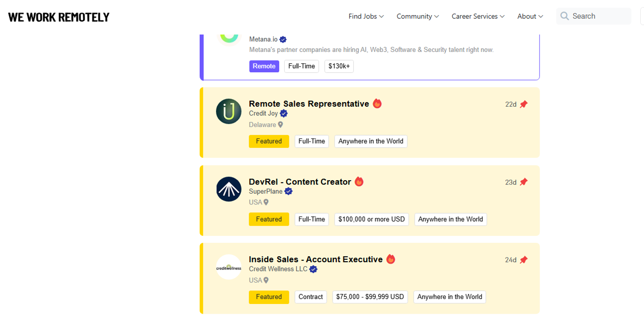
Task: Click the verified badge next to SuperPlane
Action: click(x=288, y=191)
